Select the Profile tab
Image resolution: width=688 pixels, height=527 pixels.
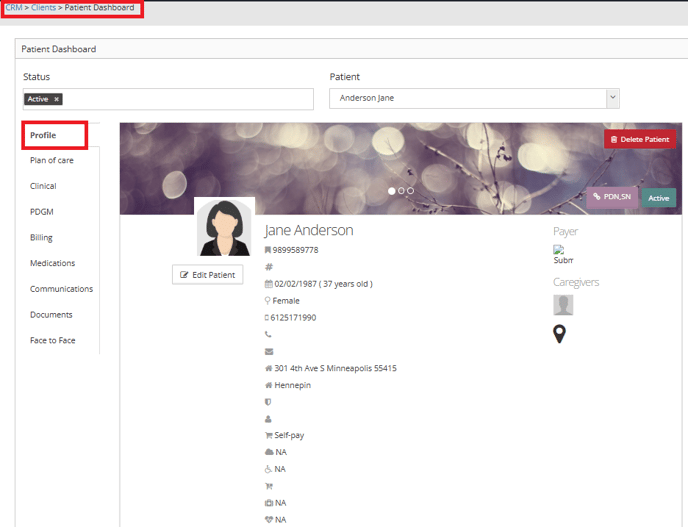43,135
